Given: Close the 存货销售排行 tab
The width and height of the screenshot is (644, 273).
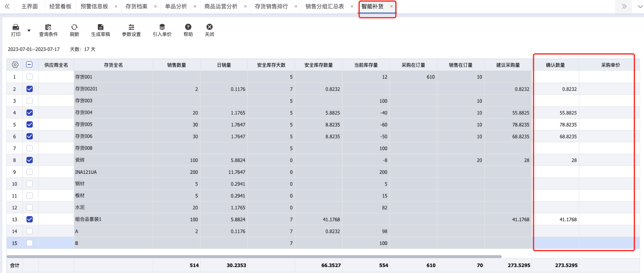Looking at the screenshot, I should point(296,6).
